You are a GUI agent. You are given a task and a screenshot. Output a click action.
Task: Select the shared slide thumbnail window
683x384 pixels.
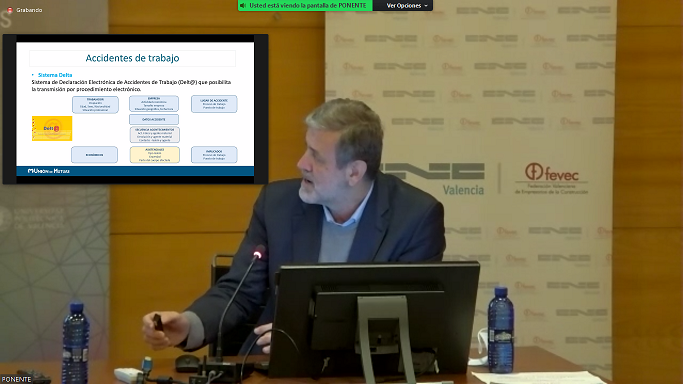point(135,109)
